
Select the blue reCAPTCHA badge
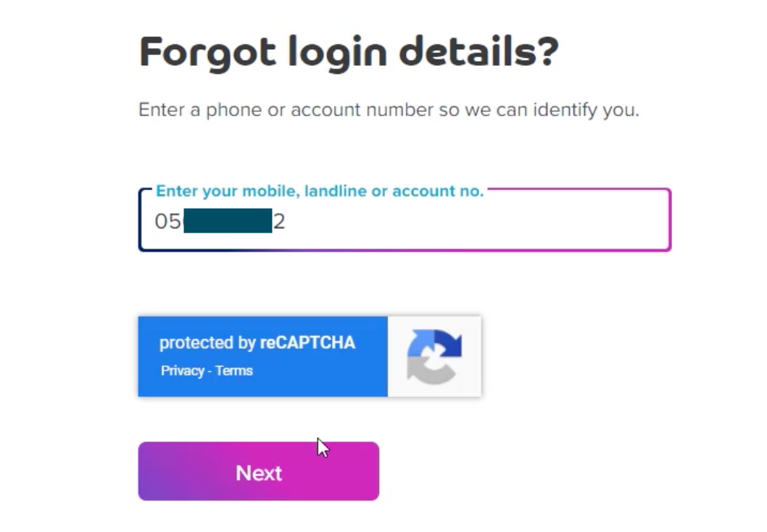262,356
